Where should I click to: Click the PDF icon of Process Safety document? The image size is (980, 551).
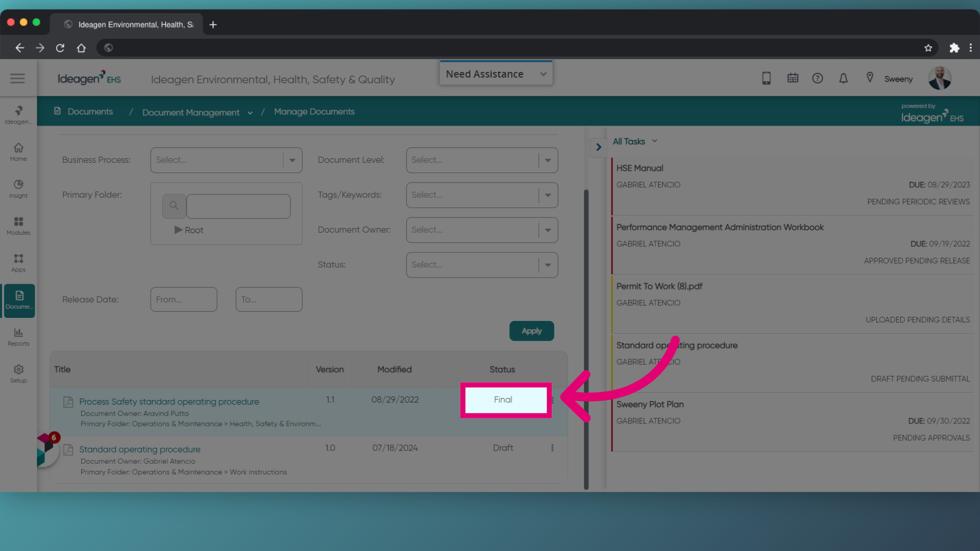pos(68,402)
